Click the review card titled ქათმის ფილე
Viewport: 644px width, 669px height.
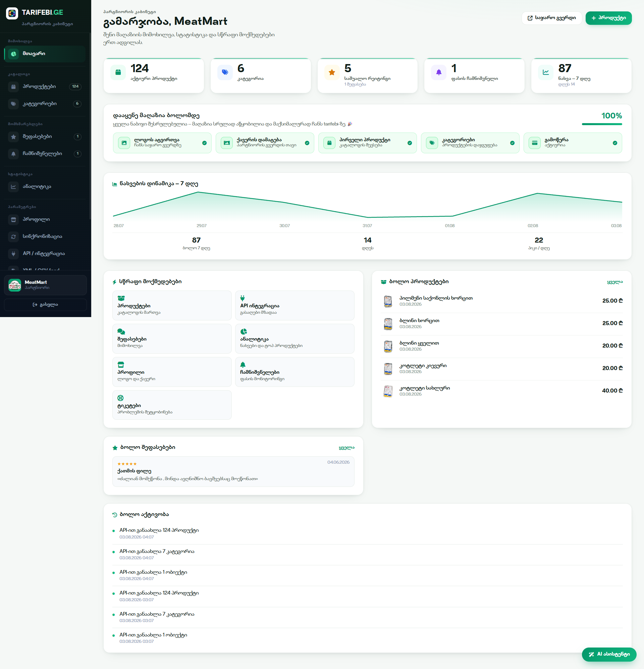tap(233, 472)
